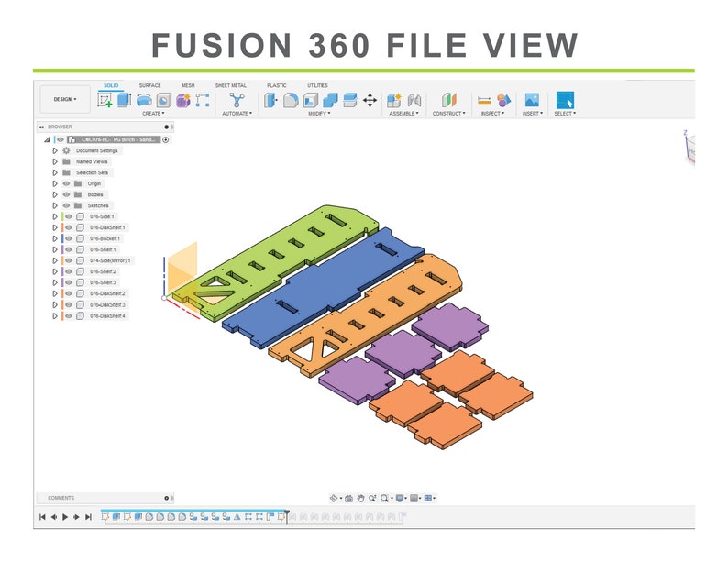Screen dimensions: 728x562
Task: Toggle visibility of Bodies folder
Action: click(66, 194)
